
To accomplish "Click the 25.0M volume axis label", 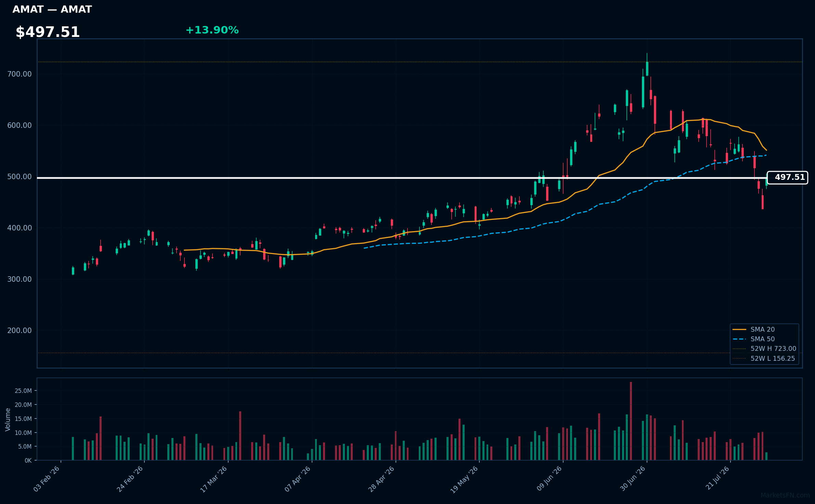I will coord(23,391).
